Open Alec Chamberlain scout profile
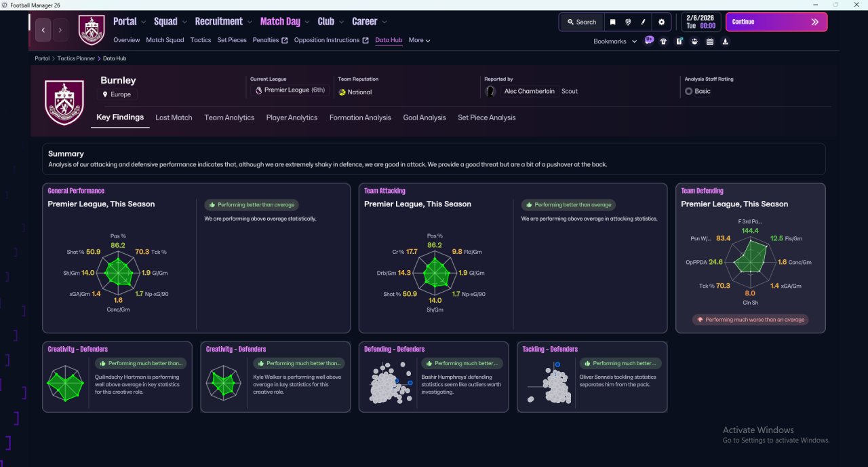The height and width of the screenshot is (467, 868). (530, 91)
